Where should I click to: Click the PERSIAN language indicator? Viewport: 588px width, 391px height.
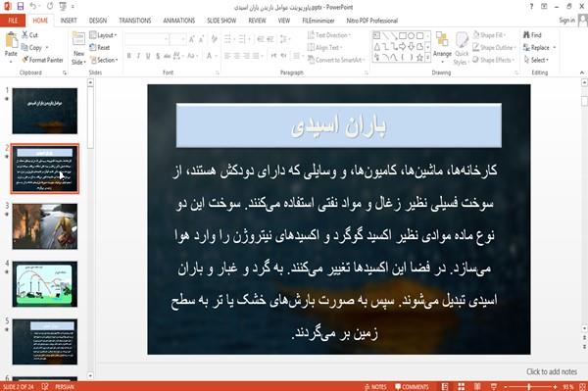tap(65, 386)
